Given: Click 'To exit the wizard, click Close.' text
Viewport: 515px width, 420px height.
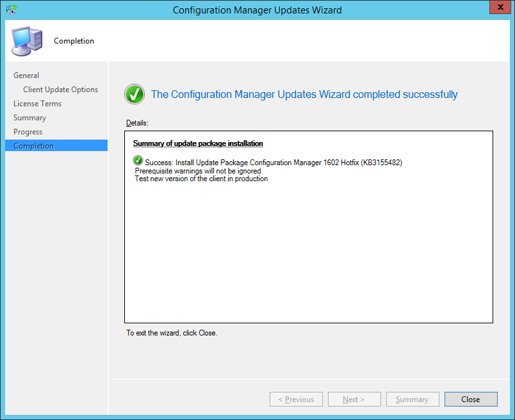Looking at the screenshot, I should [x=172, y=333].
